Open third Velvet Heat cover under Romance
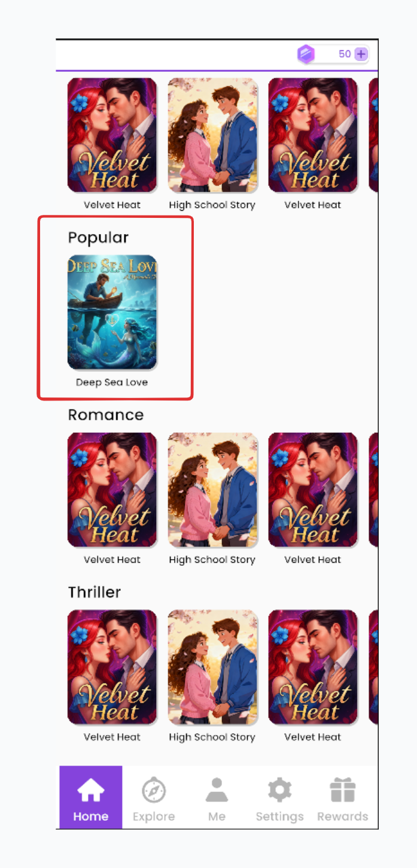417x868 pixels. [x=313, y=490]
